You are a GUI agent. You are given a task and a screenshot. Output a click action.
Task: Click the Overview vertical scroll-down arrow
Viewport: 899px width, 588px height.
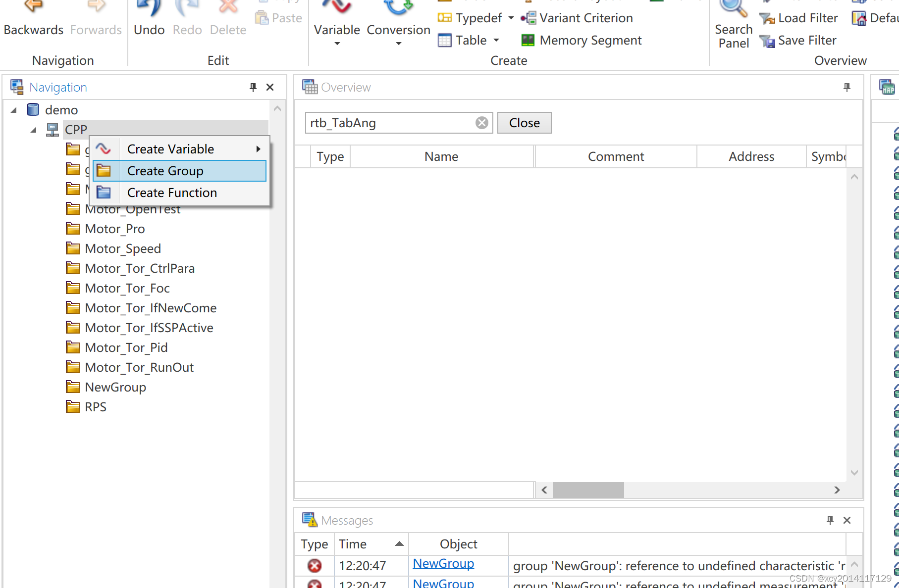854,473
